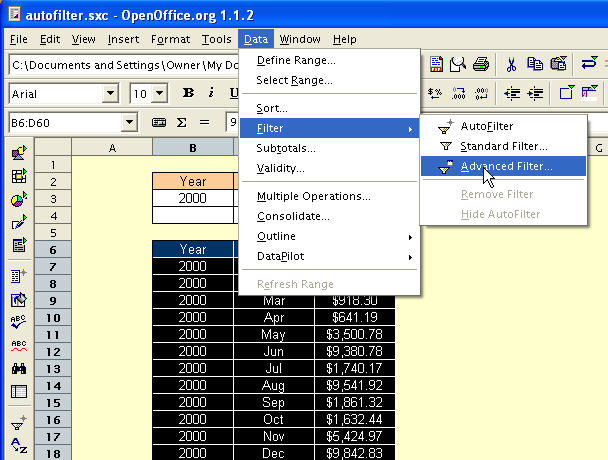The image size is (608, 460).
Task: Choose Consolidate in the Data menu
Action: [x=329, y=216]
